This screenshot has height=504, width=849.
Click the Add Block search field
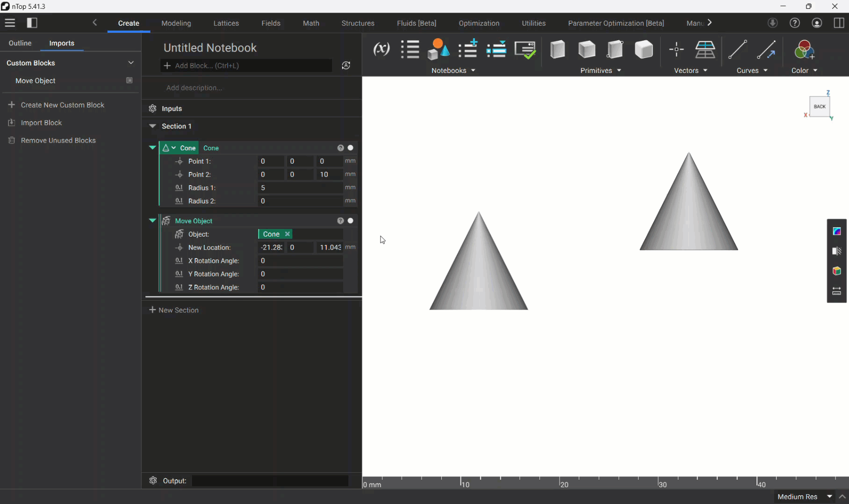[x=246, y=65]
